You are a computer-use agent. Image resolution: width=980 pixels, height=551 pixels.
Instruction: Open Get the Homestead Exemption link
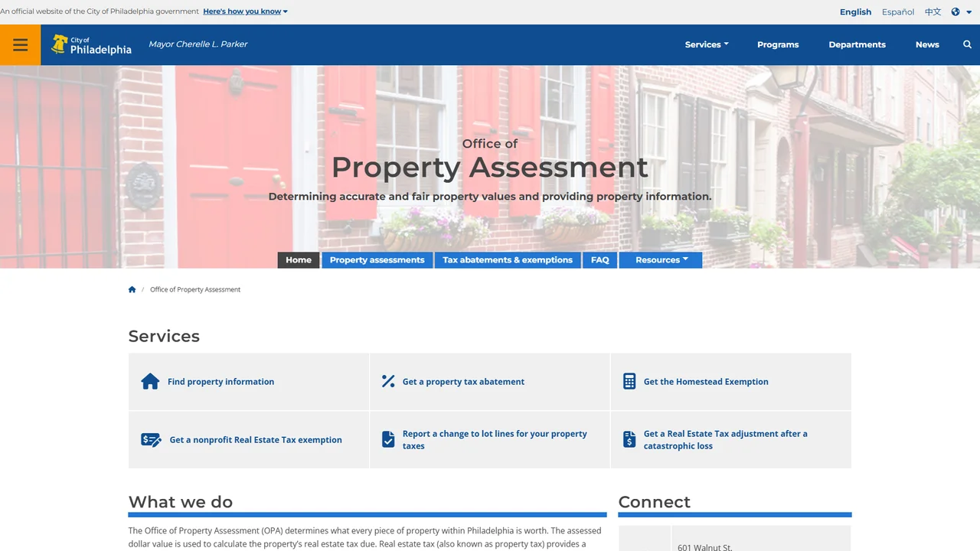coord(706,382)
